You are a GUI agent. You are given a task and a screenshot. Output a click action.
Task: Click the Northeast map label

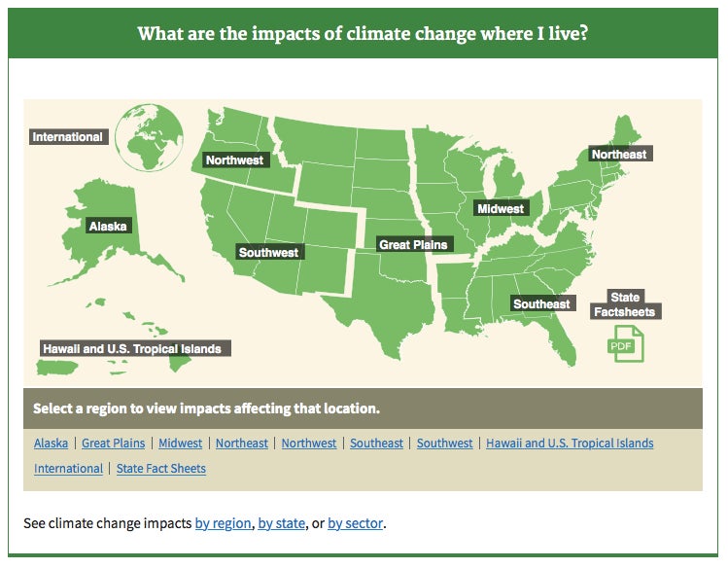[x=619, y=155]
